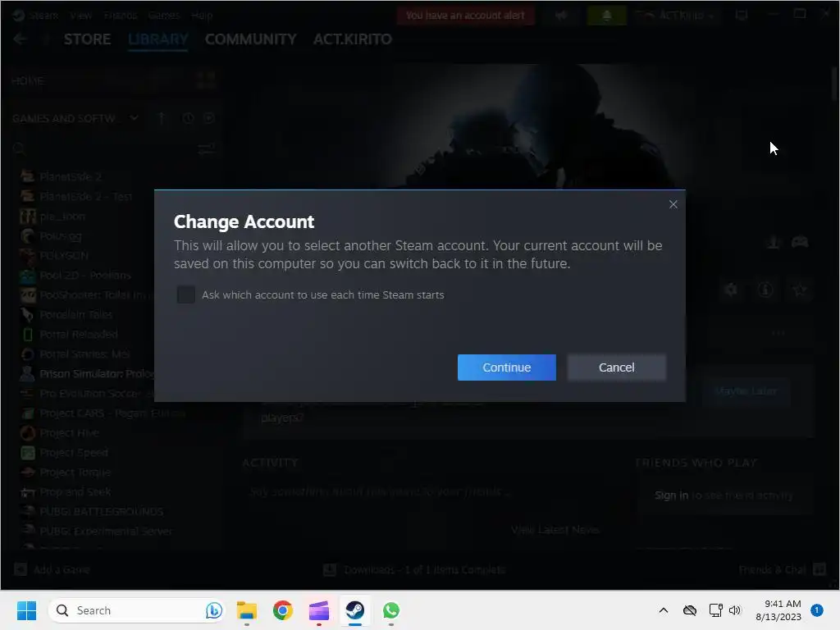The image size is (840, 630).
Task: Select POLYGON in the game list
Action: click(x=64, y=256)
